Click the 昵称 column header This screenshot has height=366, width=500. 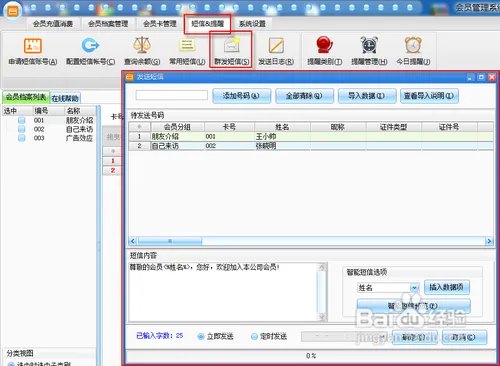pos(338,127)
